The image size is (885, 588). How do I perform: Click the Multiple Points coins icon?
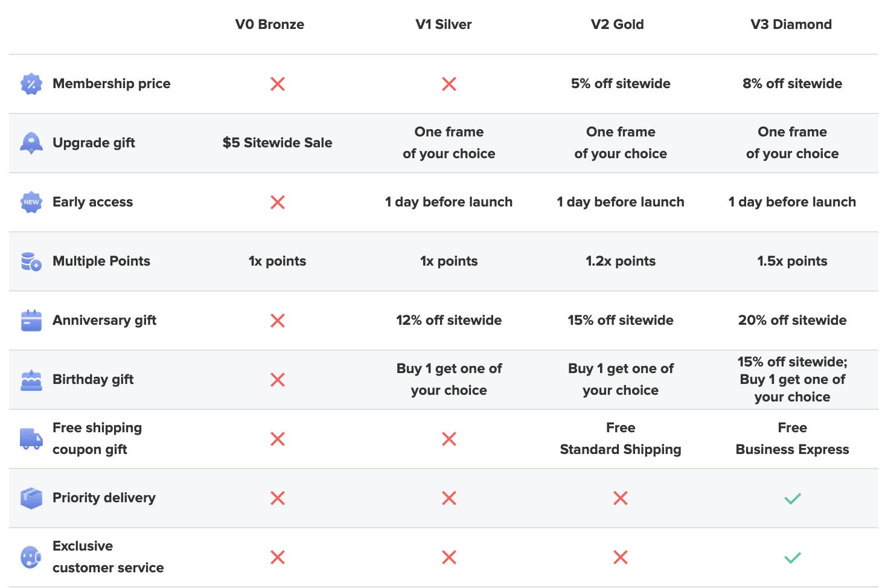click(31, 261)
